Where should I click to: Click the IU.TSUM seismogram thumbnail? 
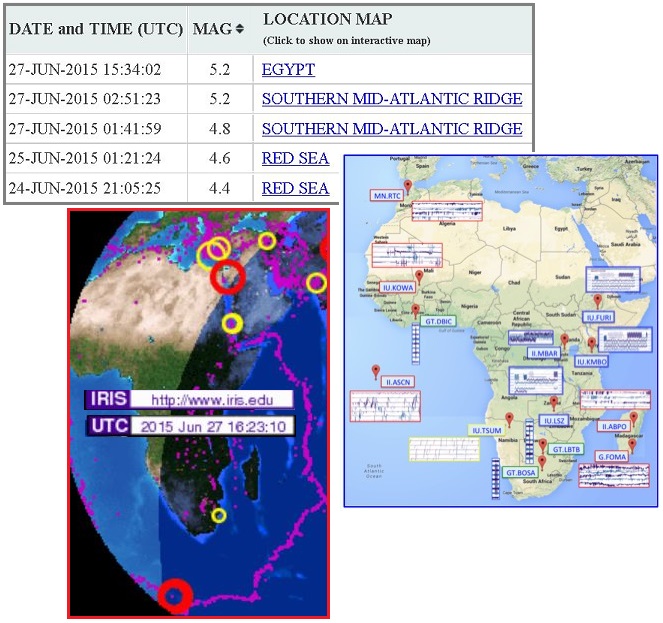[x=445, y=449]
